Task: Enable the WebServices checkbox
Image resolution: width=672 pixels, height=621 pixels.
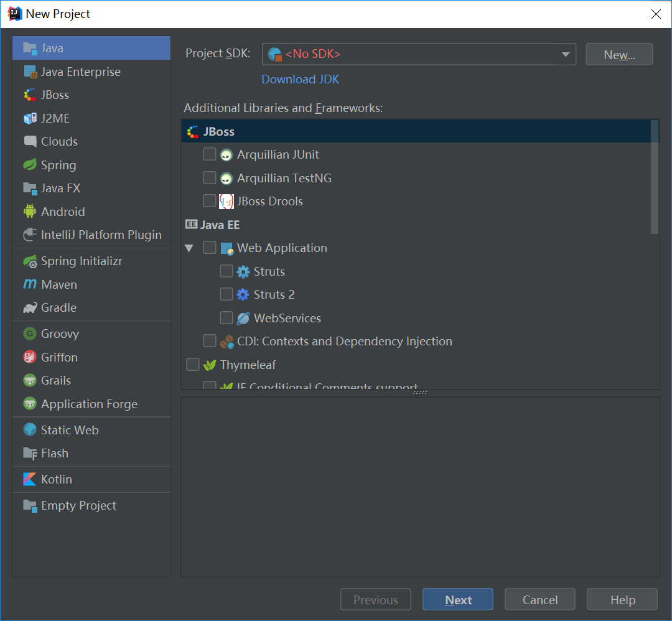Action: [x=226, y=317]
